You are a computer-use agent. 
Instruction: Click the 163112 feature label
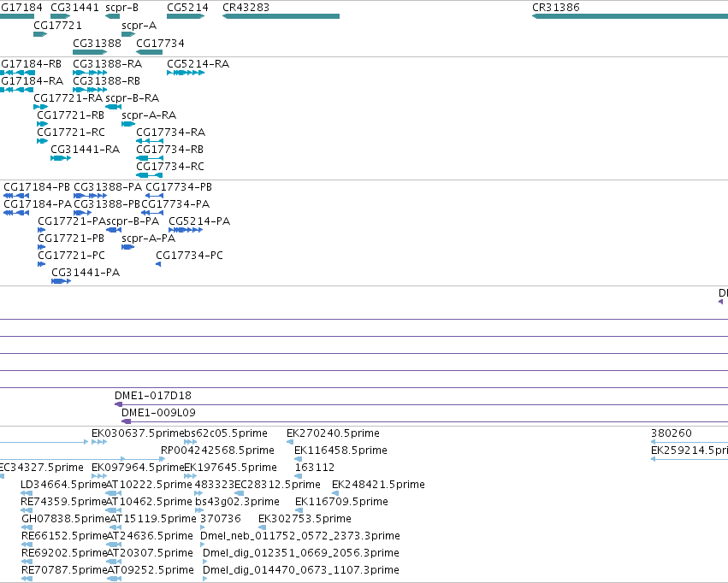click(x=315, y=468)
